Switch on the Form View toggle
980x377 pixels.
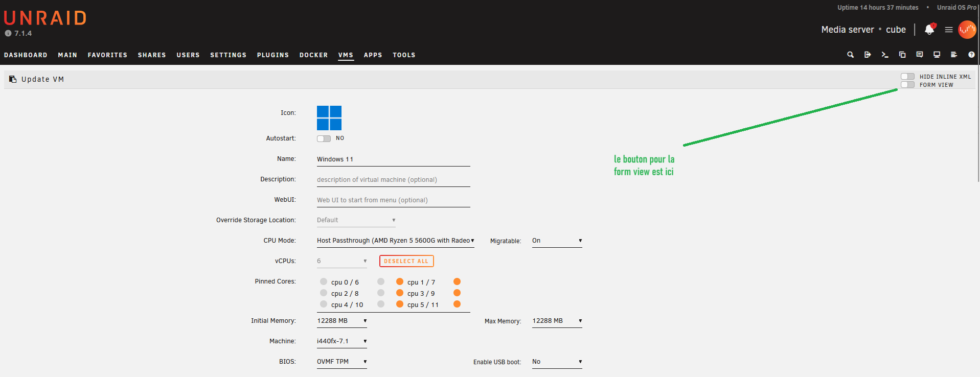(907, 85)
